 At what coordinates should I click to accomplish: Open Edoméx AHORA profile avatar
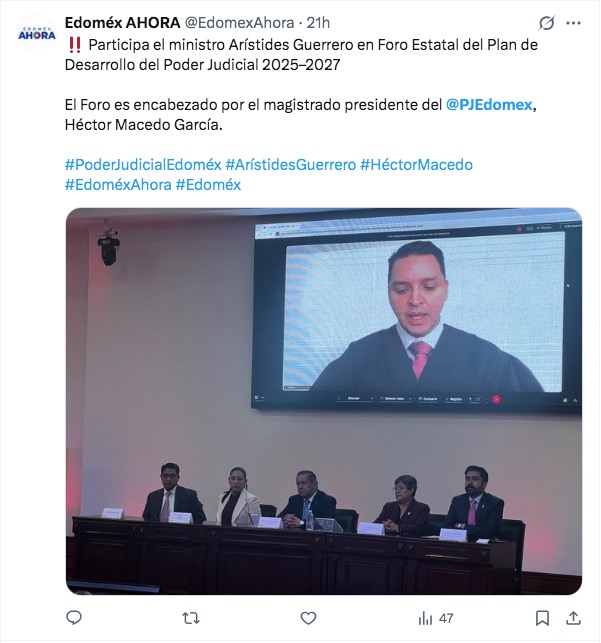coord(37,34)
